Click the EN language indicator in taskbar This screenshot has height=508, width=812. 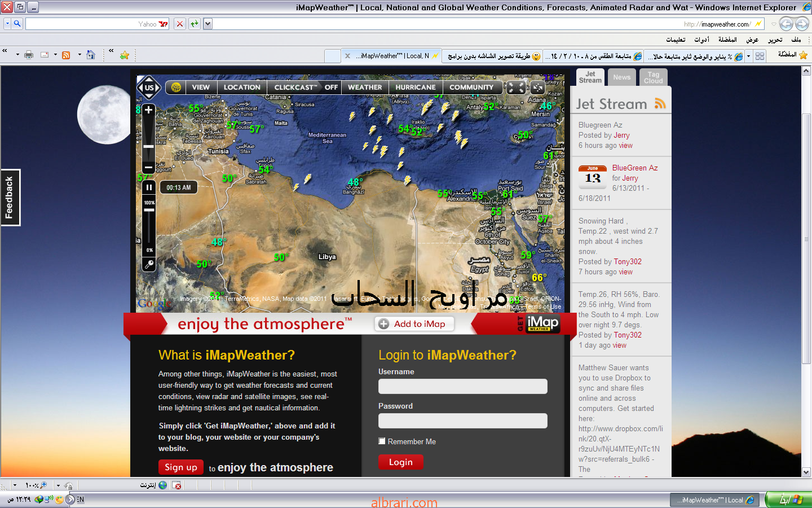[80, 500]
